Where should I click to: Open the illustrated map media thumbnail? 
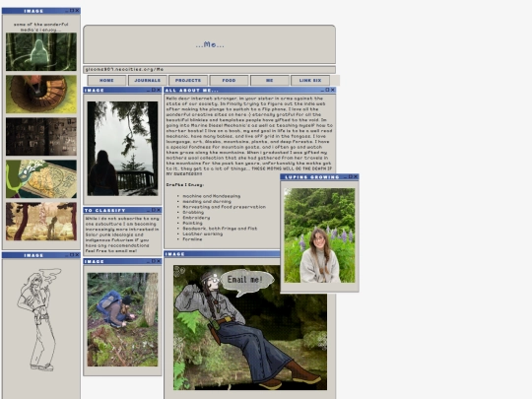click(41, 179)
